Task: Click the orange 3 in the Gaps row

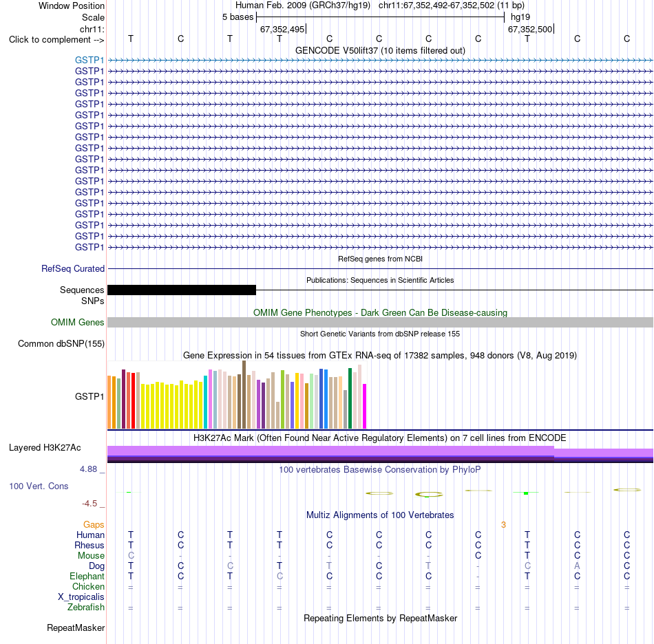Action: tap(503, 525)
